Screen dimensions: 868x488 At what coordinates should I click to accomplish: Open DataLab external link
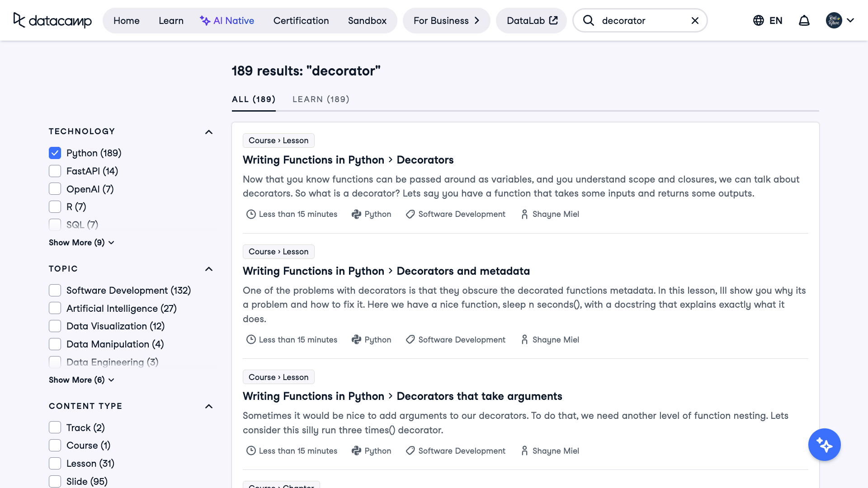pos(532,20)
